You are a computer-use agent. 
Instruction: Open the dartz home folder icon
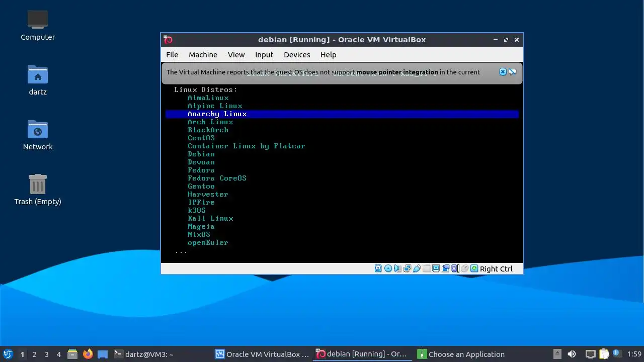click(x=38, y=80)
